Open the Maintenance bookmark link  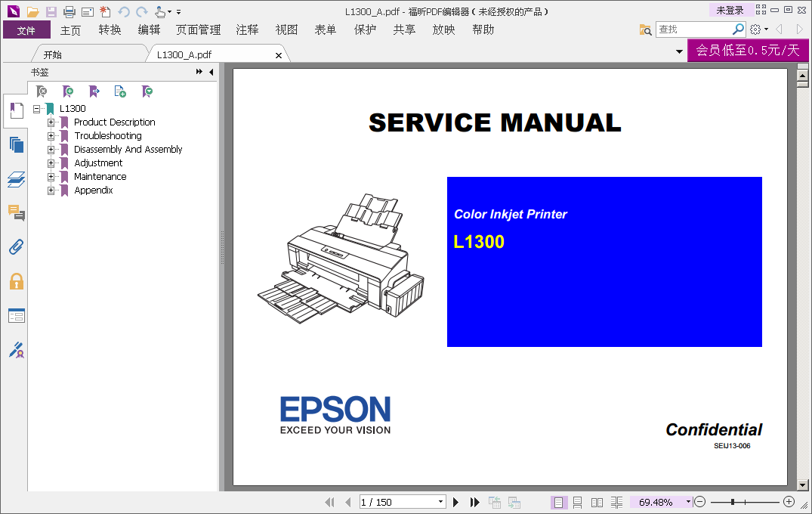click(100, 177)
